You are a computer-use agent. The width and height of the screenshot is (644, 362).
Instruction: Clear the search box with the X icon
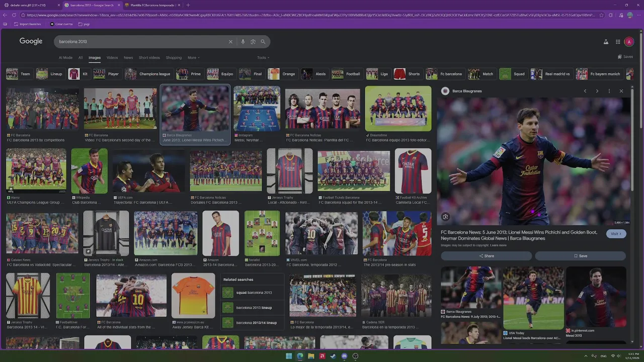coord(231,42)
